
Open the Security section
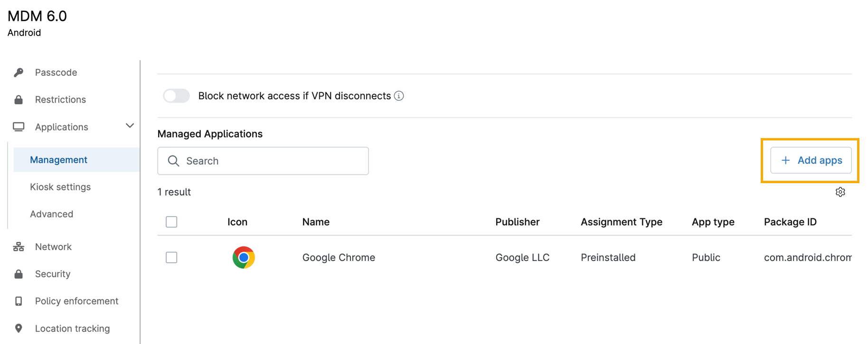52,274
